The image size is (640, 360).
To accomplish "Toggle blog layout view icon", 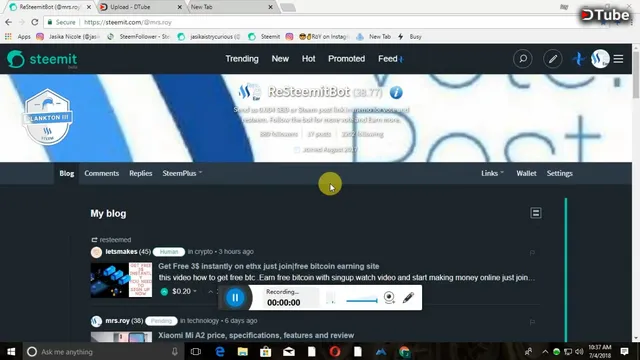I will point(536,213).
